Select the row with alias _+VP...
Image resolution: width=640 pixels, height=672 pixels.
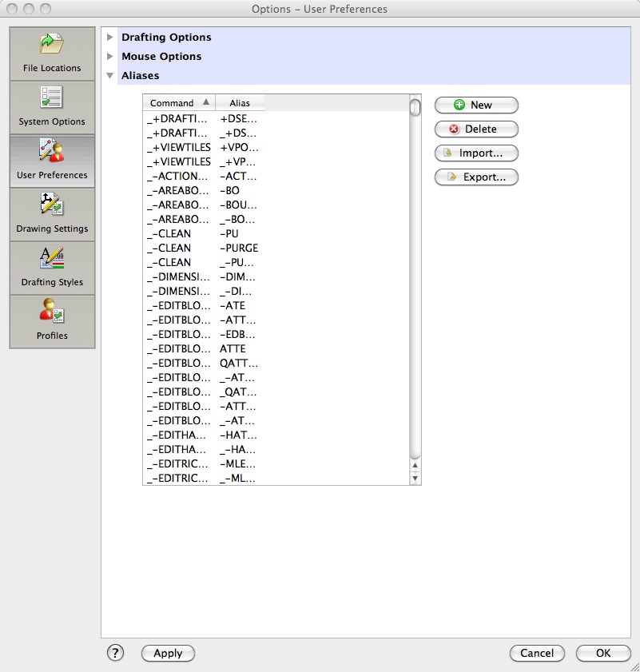pos(276,162)
